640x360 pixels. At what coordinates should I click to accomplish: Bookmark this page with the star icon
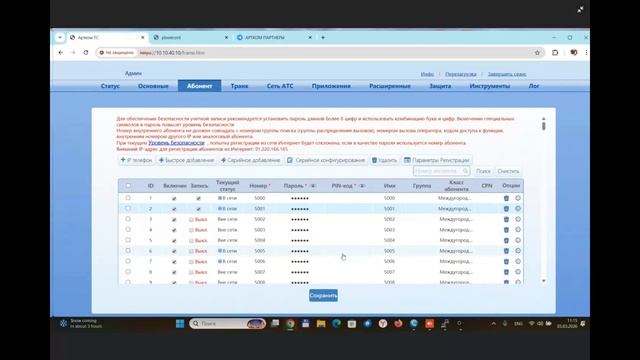[x=537, y=53]
